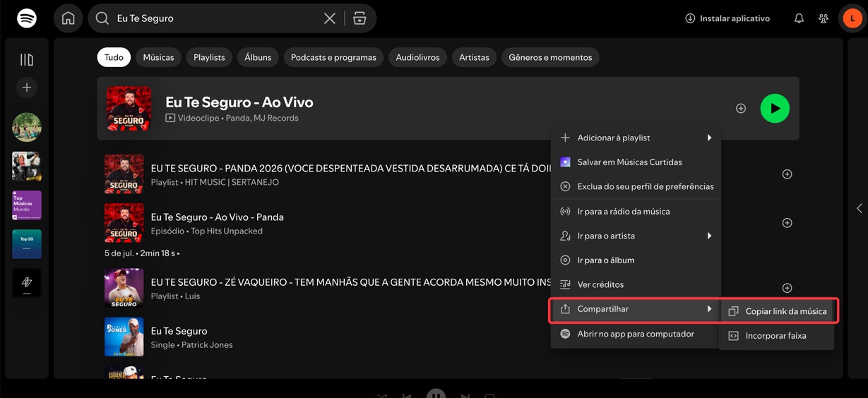The width and height of the screenshot is (868, 398).
Task: Click the Zé Vaqueiro playlist cover thumbnail
Action: coord(124,288)
